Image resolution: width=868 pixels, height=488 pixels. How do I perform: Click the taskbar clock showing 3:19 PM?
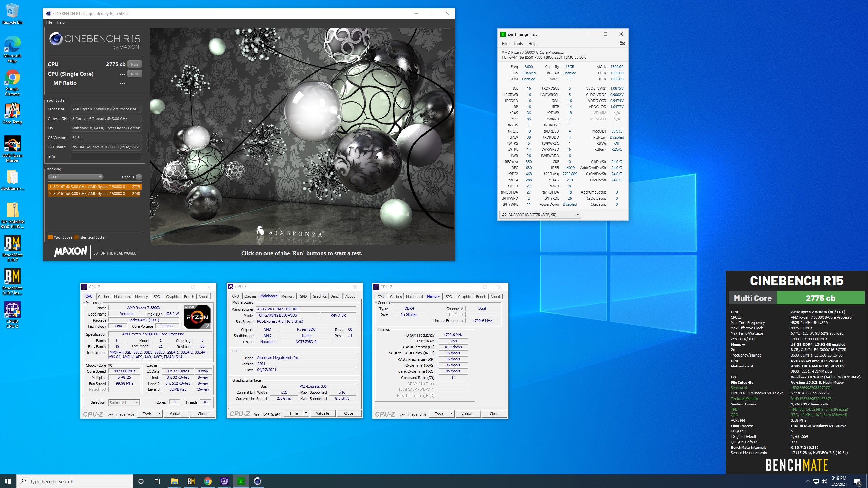coord(839,481)
